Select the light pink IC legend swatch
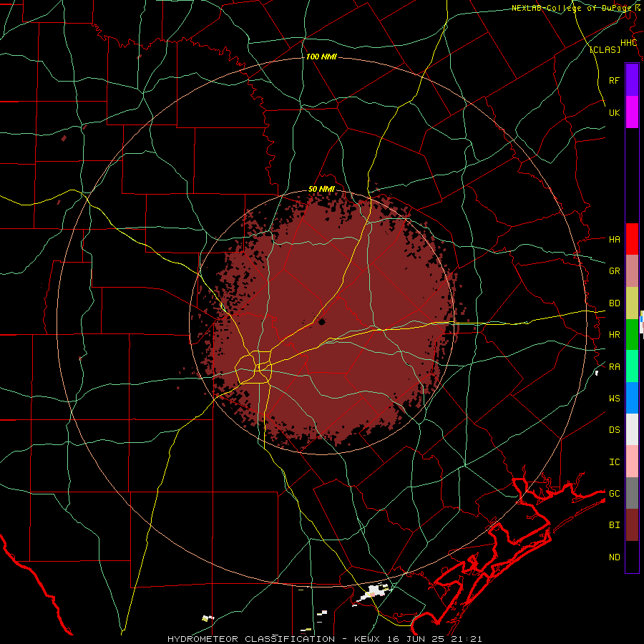The image size is (644, 644). tap(632, 462)
